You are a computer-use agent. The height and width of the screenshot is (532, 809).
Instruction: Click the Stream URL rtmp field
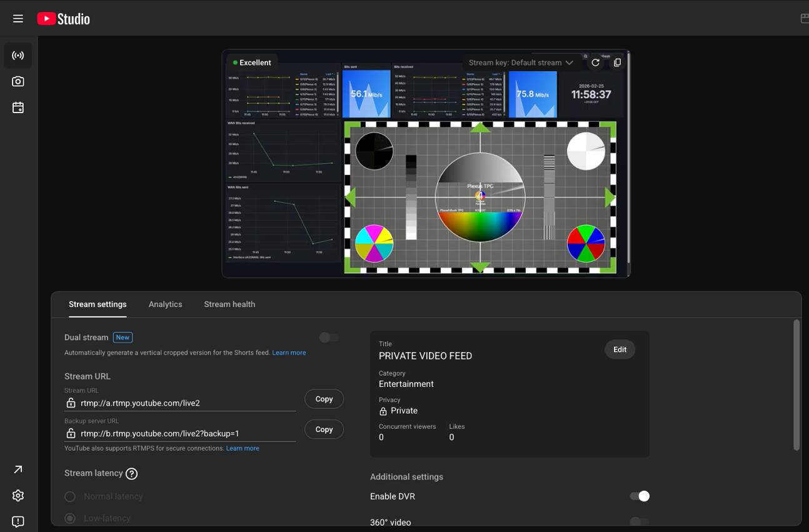click(x=180, y=403)
